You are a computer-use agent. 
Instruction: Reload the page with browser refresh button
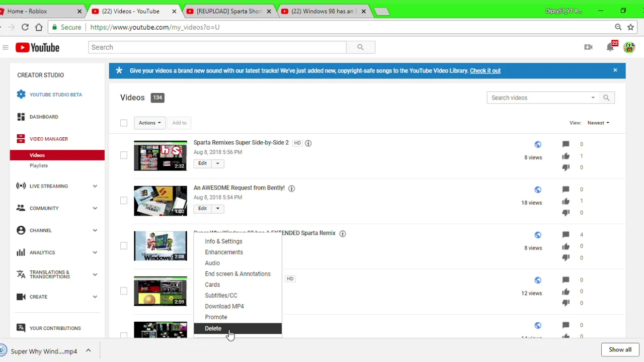coord(25,27)
